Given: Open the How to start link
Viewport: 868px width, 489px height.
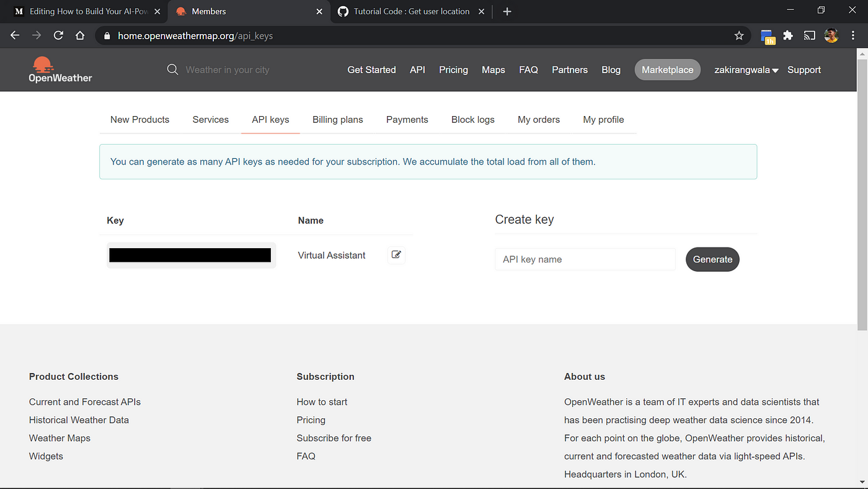Looking at the screenshot, I should (322, 402).
